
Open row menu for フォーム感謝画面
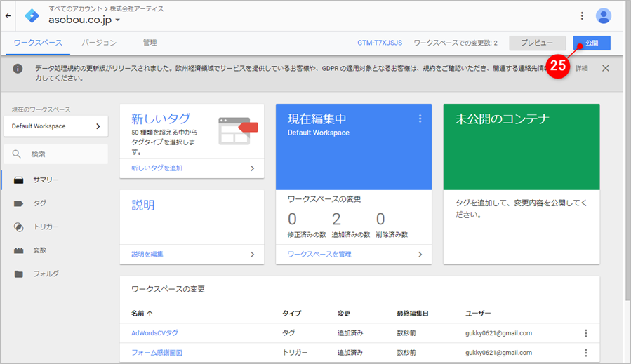click(586, 353)
